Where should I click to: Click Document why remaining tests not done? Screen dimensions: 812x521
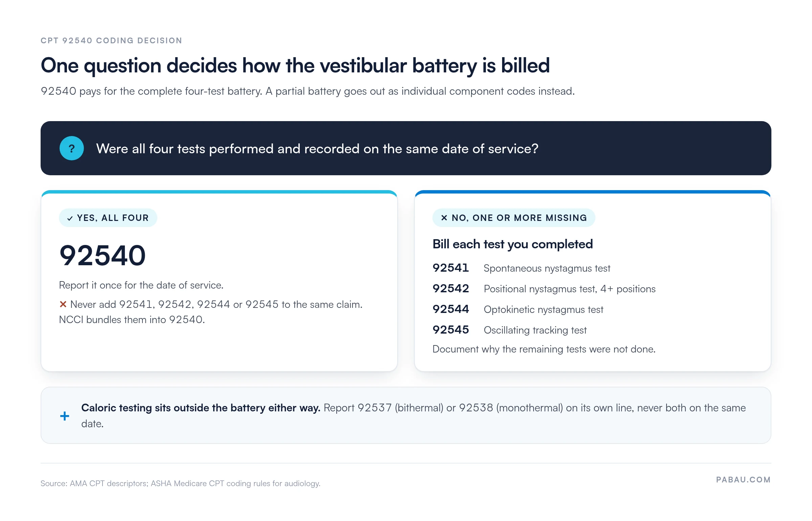click(x=544, y=349)
